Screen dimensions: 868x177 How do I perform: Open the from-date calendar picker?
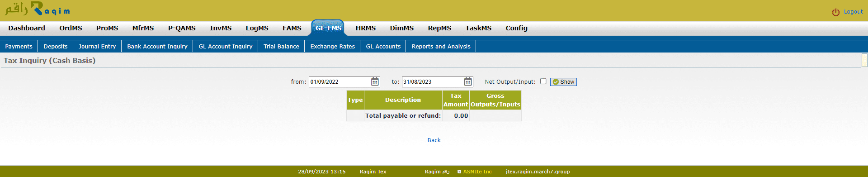pos(375,81)
